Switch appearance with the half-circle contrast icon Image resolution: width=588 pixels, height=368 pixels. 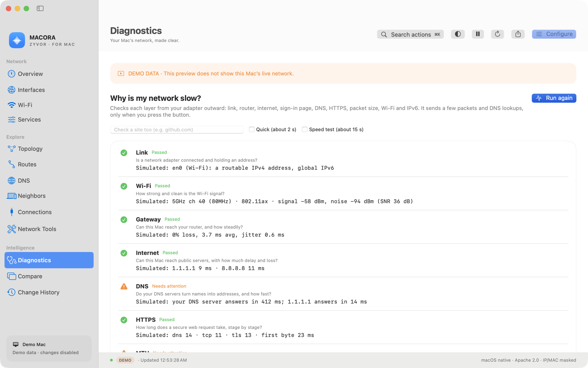click(458, 34)
